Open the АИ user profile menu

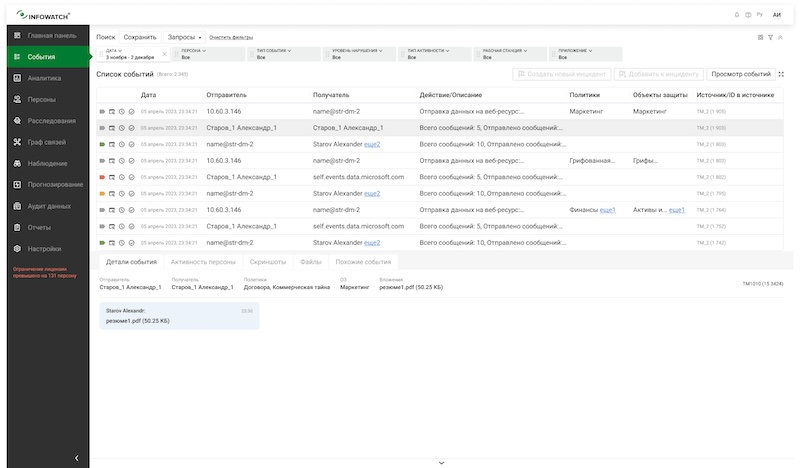(x=777, y=15)
